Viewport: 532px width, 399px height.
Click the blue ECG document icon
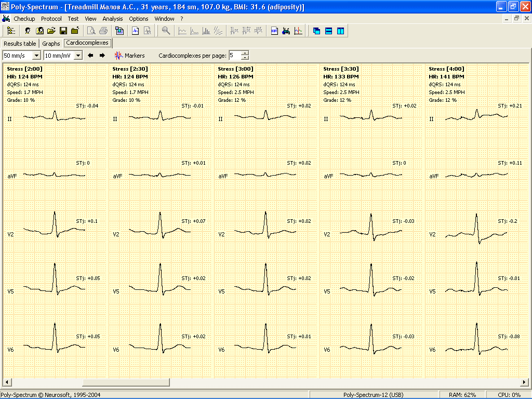click(136, 31)
